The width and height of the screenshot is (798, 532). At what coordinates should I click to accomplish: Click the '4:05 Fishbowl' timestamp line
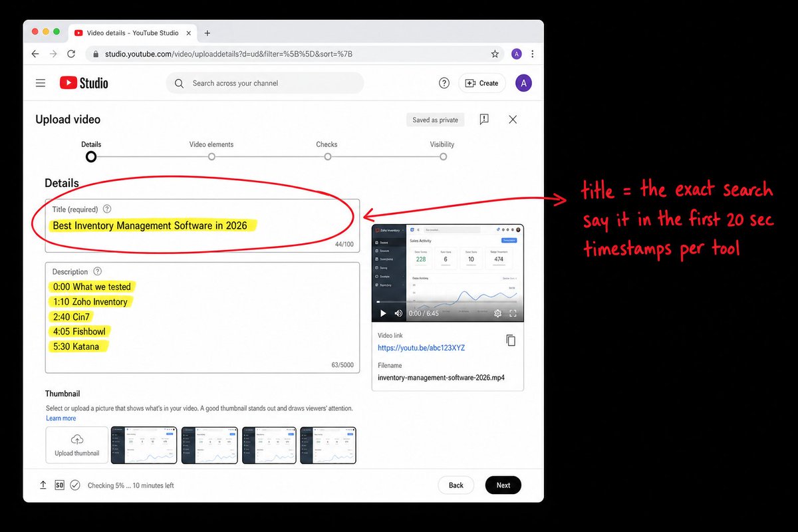click(79, 331)
